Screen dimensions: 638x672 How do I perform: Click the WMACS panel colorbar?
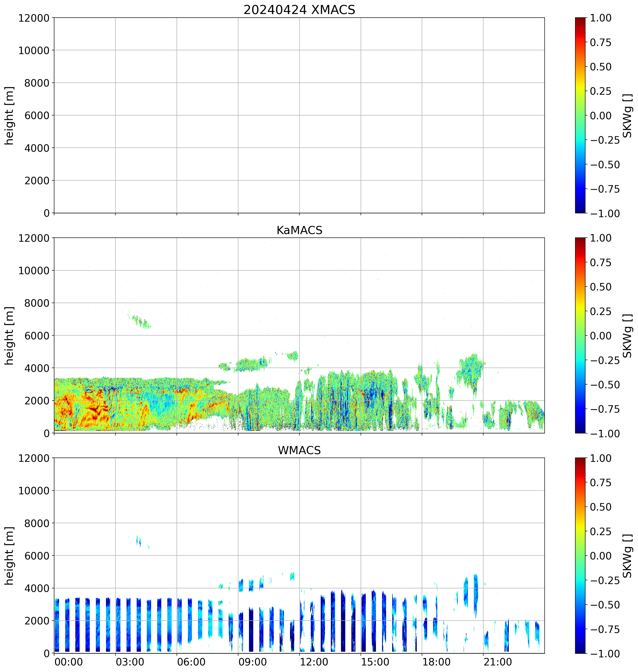pos(580,555)
